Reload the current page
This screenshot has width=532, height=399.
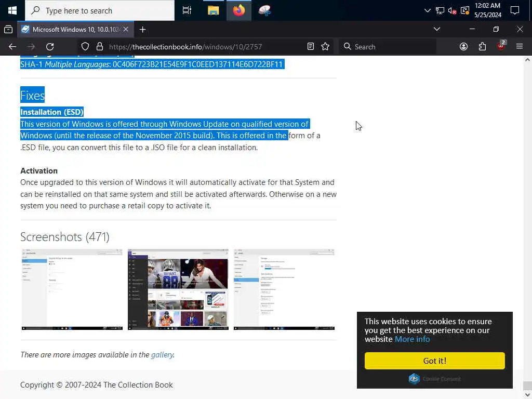pos(50,46)
